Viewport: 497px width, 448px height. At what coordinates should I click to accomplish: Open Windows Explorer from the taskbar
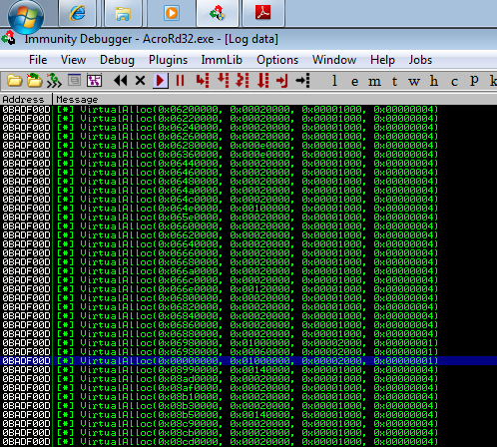(123, 13)
